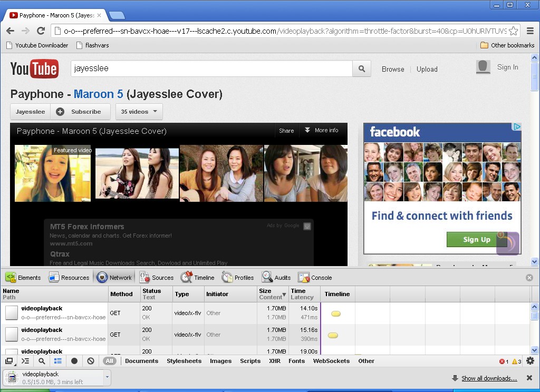Open the Elements panel
This screenshot has width=540, height=392.
[x=23, y=277]
